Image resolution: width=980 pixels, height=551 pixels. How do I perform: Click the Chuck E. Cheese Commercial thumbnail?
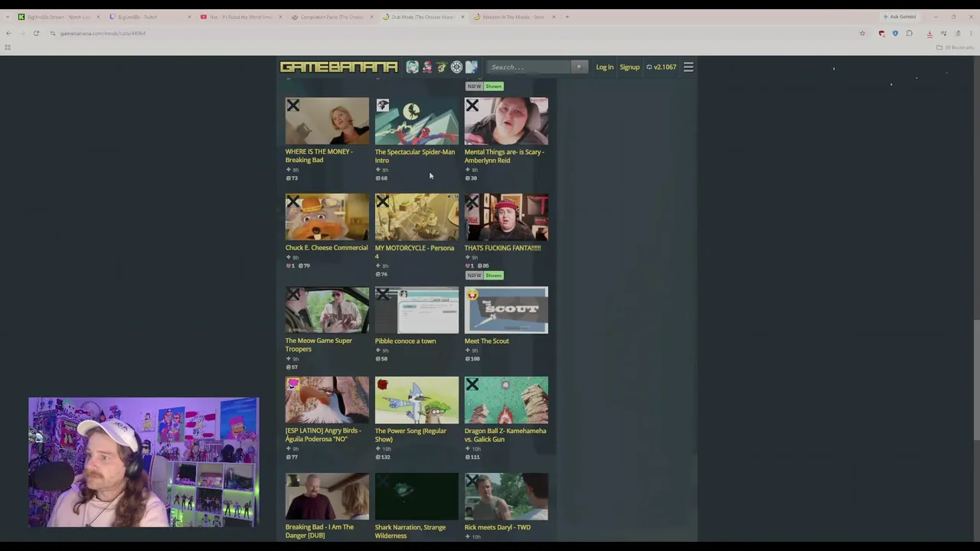tap(327, 217)
